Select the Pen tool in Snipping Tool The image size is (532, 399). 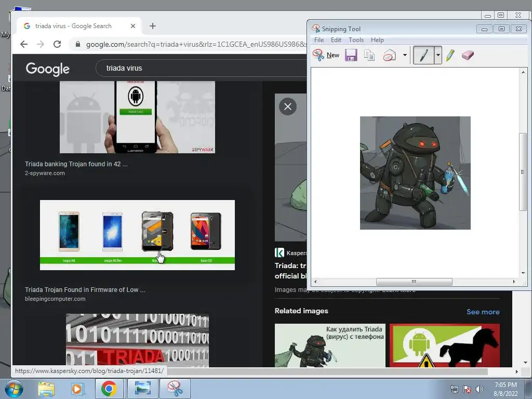(x=423, y=55)
